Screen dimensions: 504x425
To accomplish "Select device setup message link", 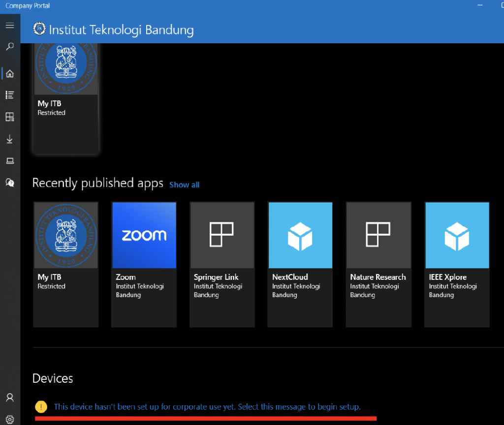I will coord(207,407).
